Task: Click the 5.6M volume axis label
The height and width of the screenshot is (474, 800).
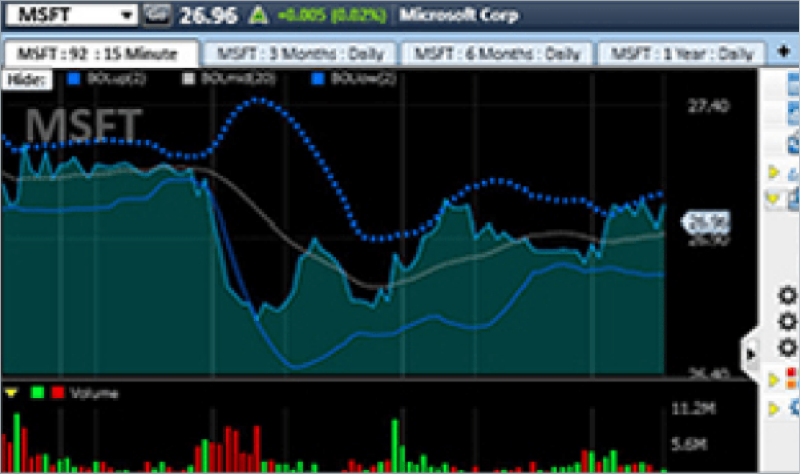Action: (689, 445)
